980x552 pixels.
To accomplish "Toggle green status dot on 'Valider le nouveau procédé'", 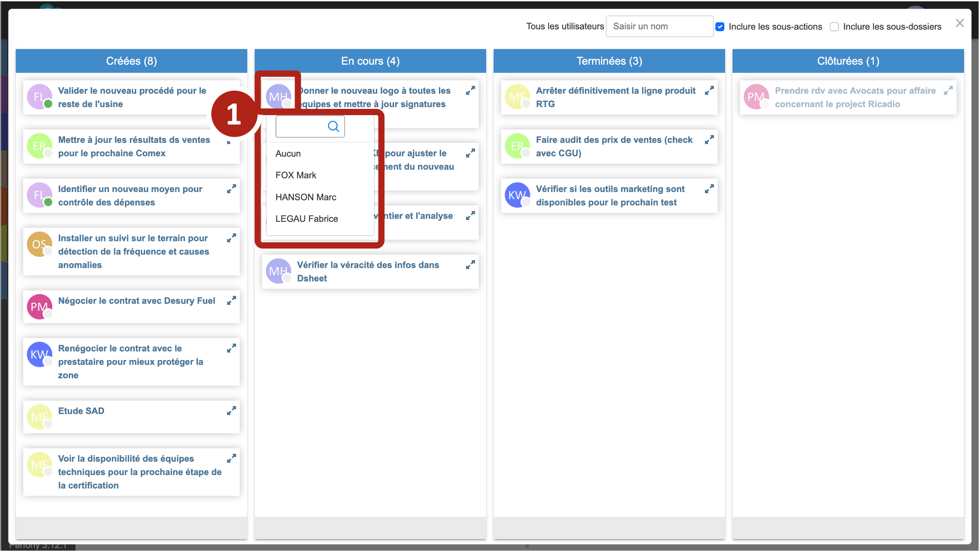I will pyautogui.click(x=48, y=104).
